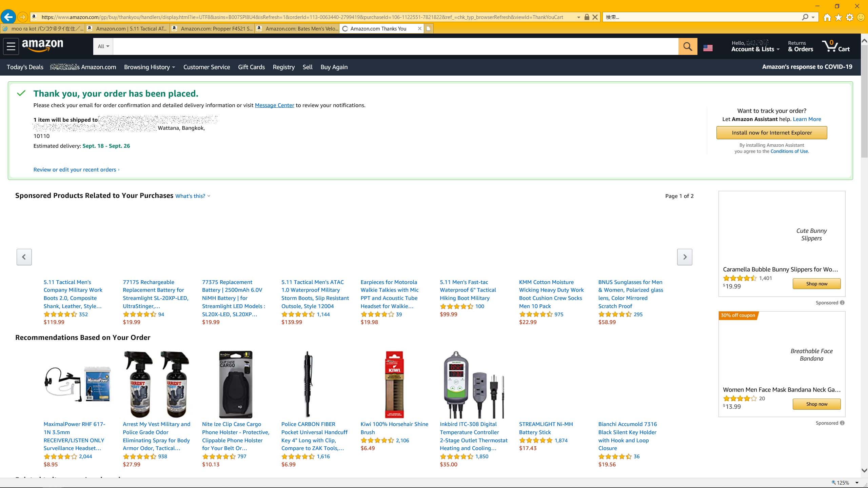
Task: Switch to Propper F4521 tab
Action: tap(212, 28)
